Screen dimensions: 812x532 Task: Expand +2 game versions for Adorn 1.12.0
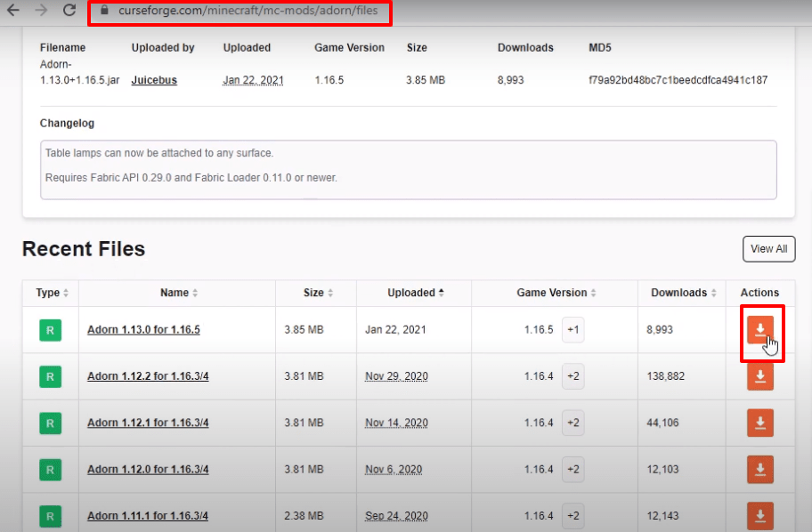(573, 470)
